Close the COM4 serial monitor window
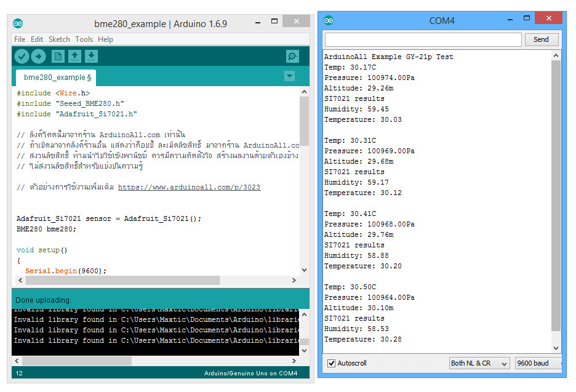Viewport: 576px width, 392px height. point(548,18)
